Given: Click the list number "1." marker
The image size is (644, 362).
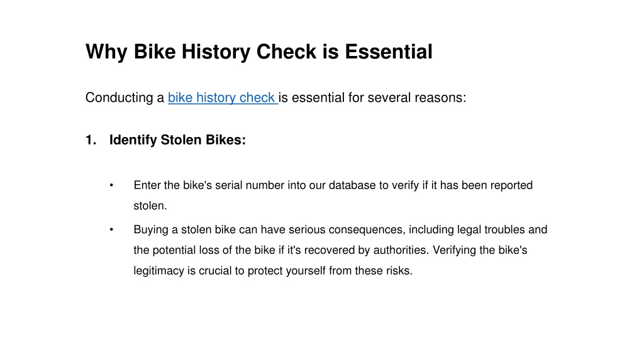Looking at the screenshot, I should coord(91,140).
